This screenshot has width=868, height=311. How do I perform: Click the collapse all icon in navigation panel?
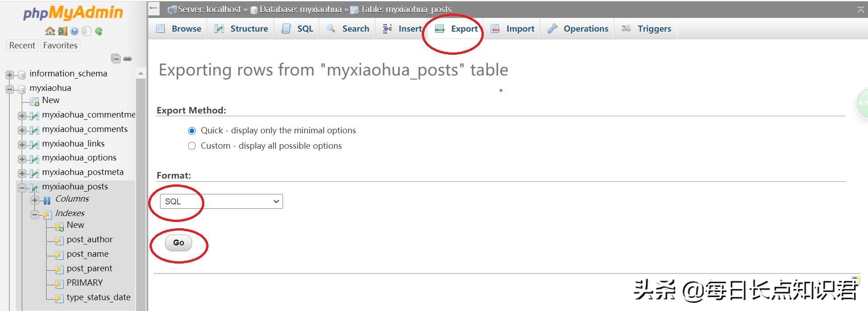point(116,59)
